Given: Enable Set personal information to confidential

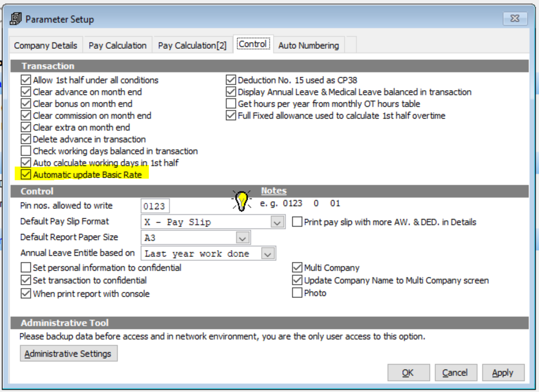Looking at the screenshot, I should [x=25, y=267].
